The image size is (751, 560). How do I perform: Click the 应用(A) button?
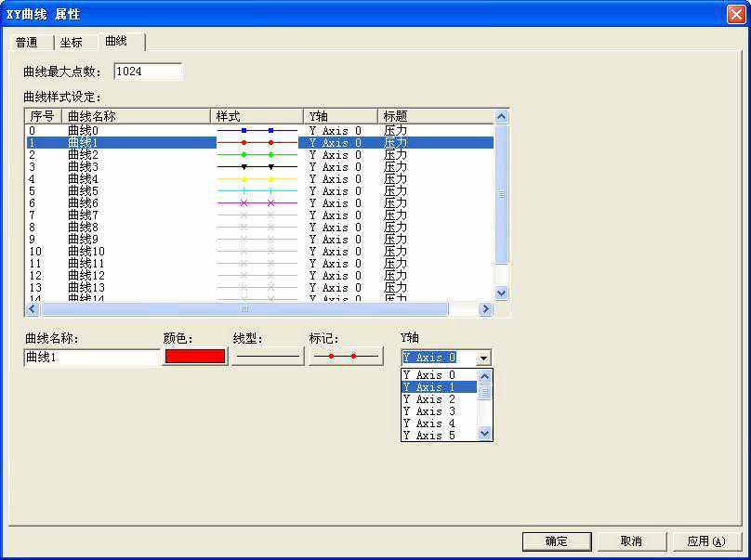pyautogui.click(x=704, y=541)
